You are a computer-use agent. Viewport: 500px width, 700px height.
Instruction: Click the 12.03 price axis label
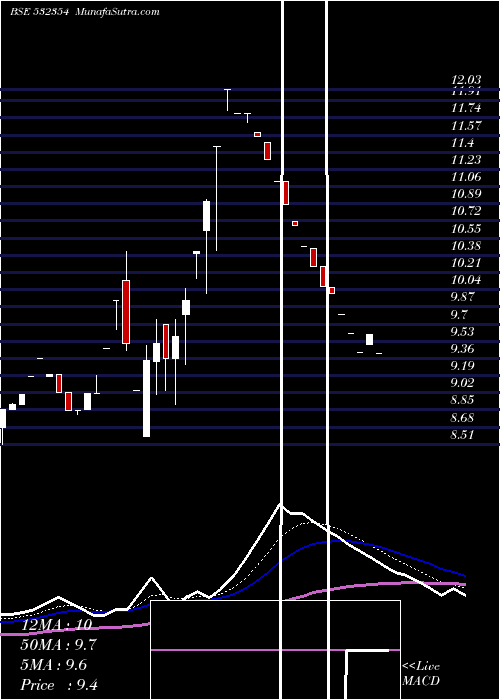pyautogui.click(x=466, y=80)
